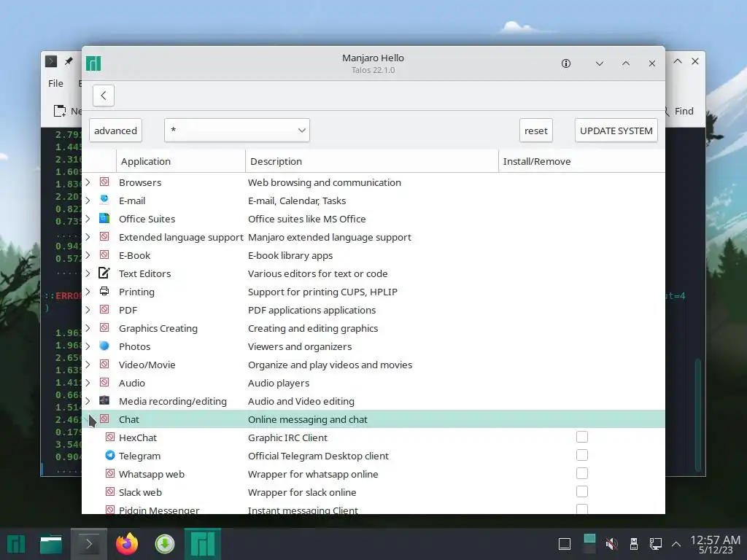The height and width of the screenshot is (560, 747).
Task: Click the E-mail category icon
Action: pyautogui.click(x=104, y=200)
